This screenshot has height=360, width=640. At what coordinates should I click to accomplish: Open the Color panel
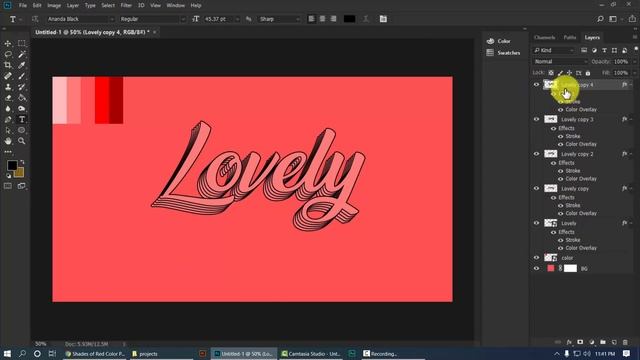(x=504, y=41)
